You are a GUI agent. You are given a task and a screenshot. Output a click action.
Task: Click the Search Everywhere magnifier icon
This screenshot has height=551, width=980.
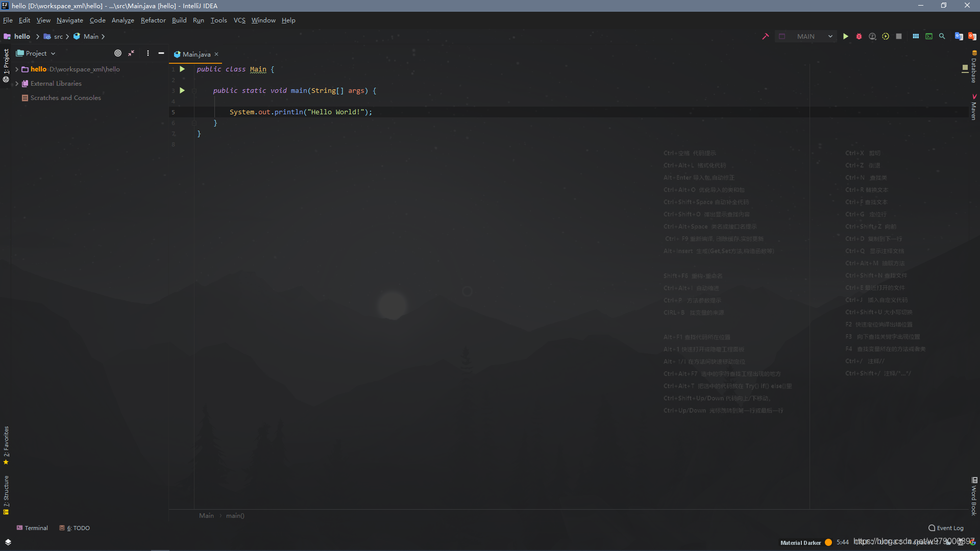pyautogui.click(x=942, y=36)
